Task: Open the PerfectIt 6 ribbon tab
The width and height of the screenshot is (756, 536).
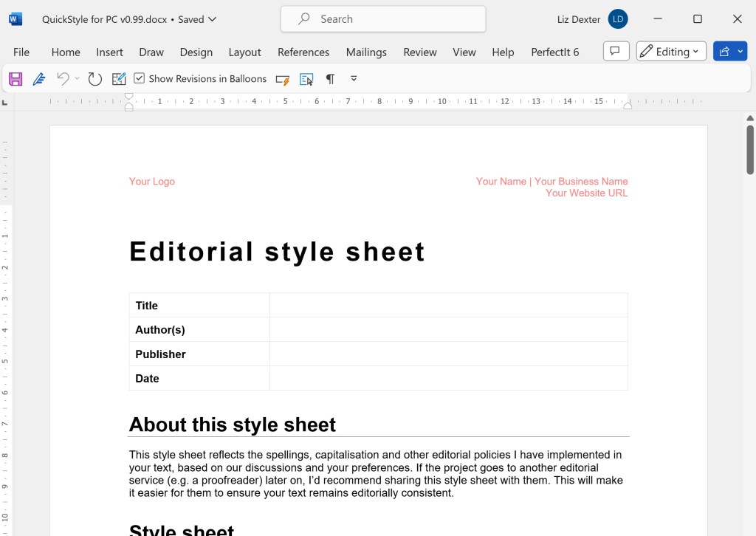Action: (554, 52)
